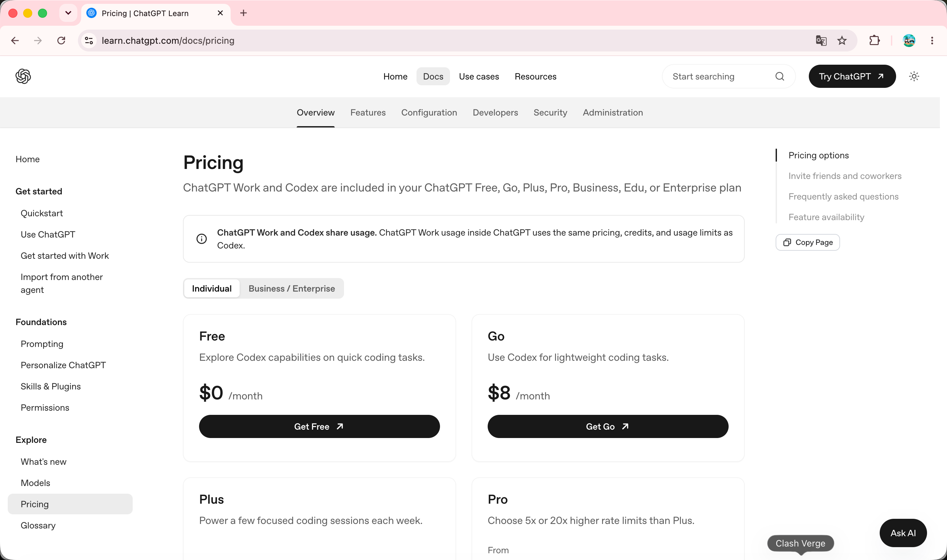The image size is (947, 560).
Task: Open Models in the sidebar
Action: (x=35, y=483)
